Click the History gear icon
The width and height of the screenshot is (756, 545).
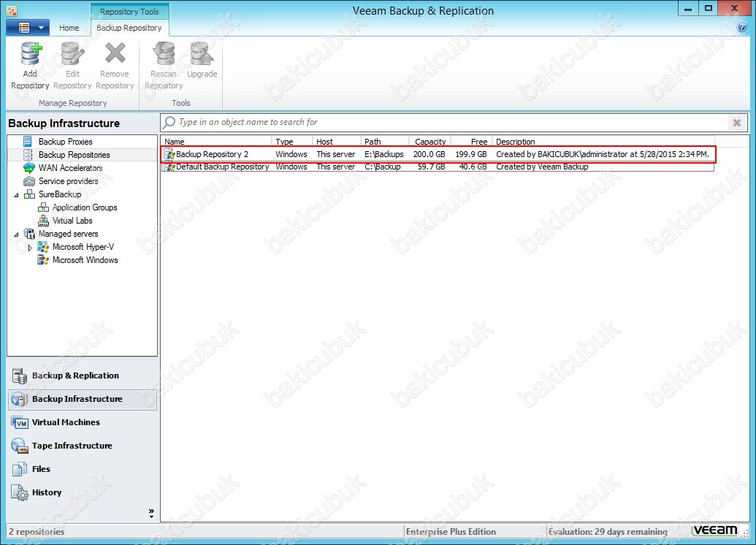[20, 493]
